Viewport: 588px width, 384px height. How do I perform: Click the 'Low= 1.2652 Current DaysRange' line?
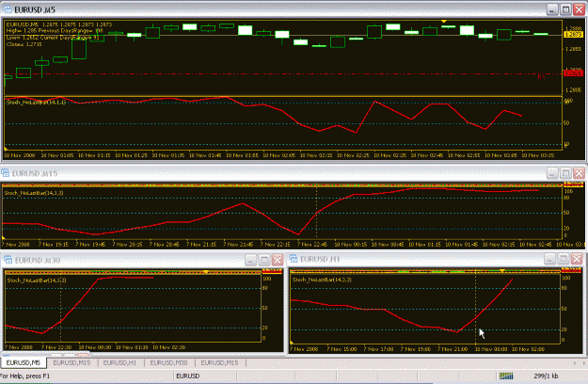(53, 38)
